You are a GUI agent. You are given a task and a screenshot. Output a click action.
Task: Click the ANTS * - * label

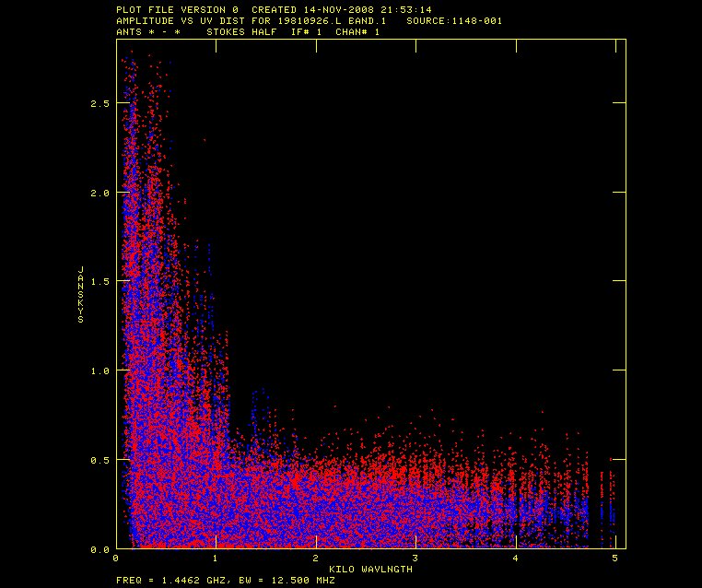(148, 32)
